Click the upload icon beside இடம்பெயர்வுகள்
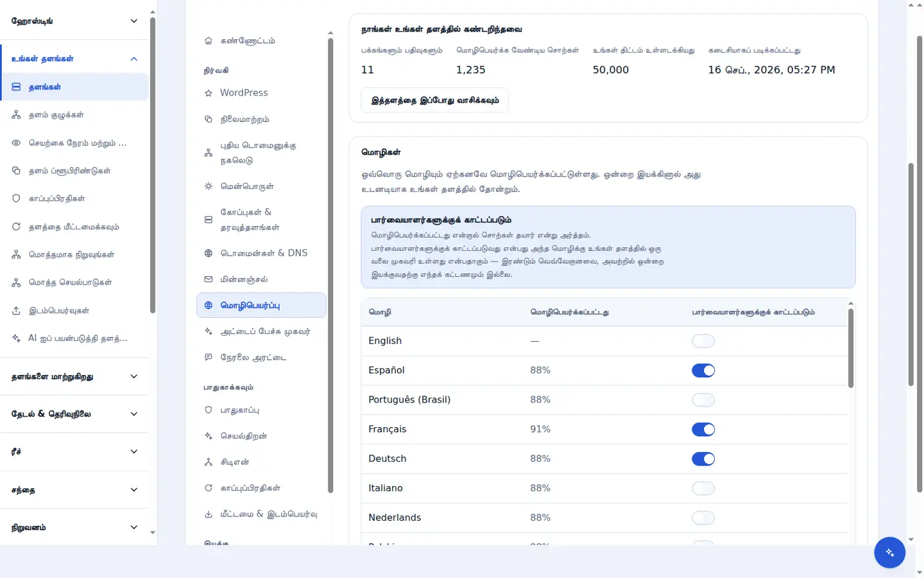The height and width of the screenshot is (578, 924). click(17, 310)
